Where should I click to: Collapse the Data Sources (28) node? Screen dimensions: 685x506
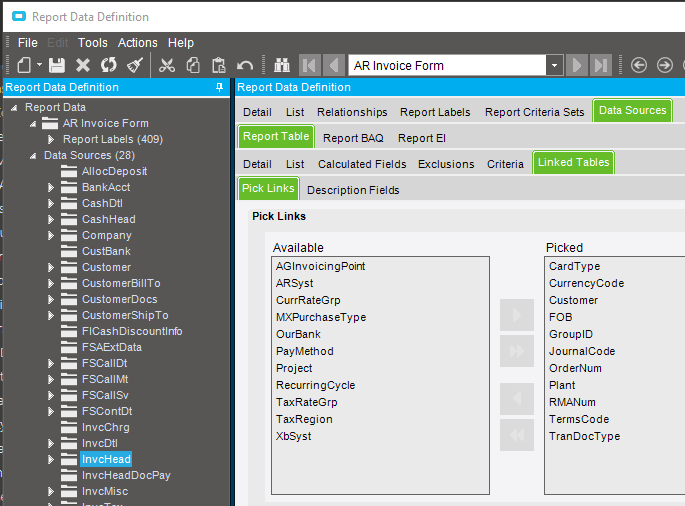click(x=33, y=155)
